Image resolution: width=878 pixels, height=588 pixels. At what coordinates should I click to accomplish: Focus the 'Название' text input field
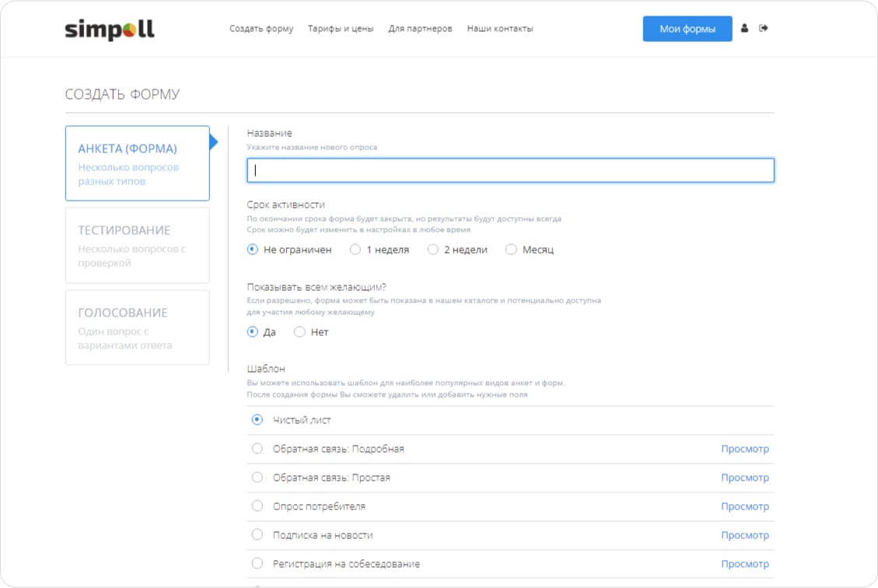pos(510,170)
